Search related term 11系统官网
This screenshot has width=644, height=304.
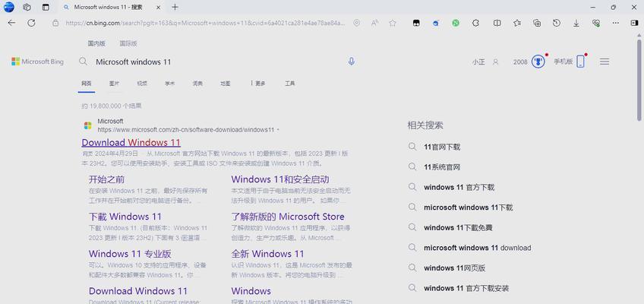(x=442, y=167)
